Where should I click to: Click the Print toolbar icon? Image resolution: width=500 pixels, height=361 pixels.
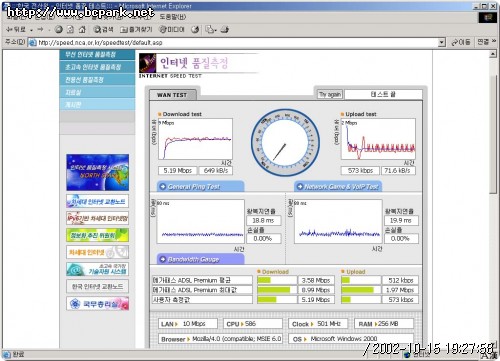coord(225,30)
